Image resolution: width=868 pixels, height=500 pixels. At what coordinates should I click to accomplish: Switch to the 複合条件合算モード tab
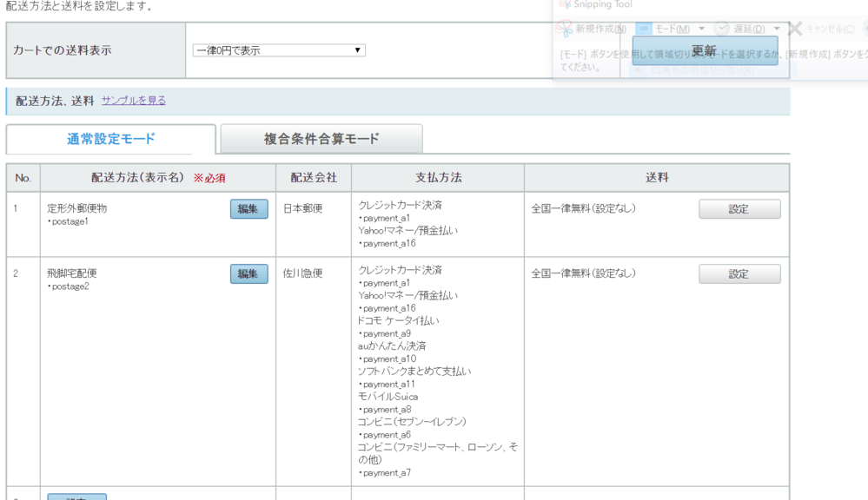(321, 139)
